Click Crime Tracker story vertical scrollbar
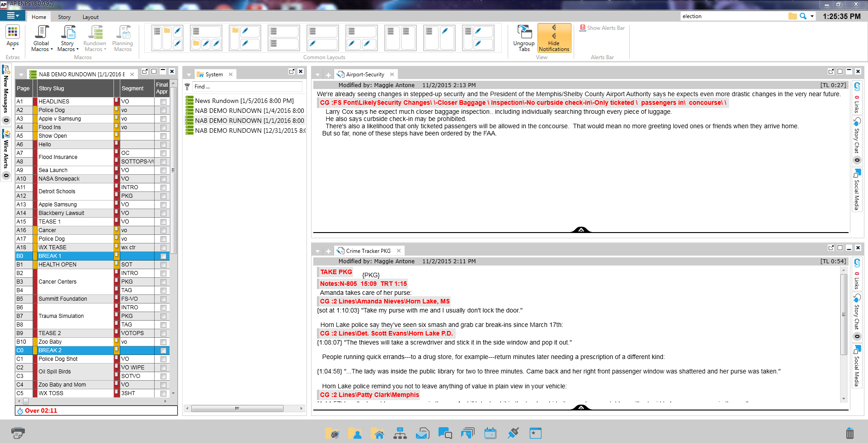The image size is (868, 443). (x=844, y=314)
